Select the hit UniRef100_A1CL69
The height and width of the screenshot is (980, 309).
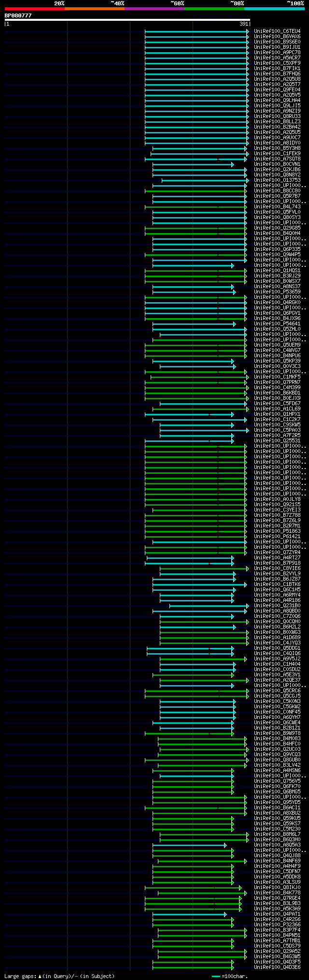click(277, 409)
